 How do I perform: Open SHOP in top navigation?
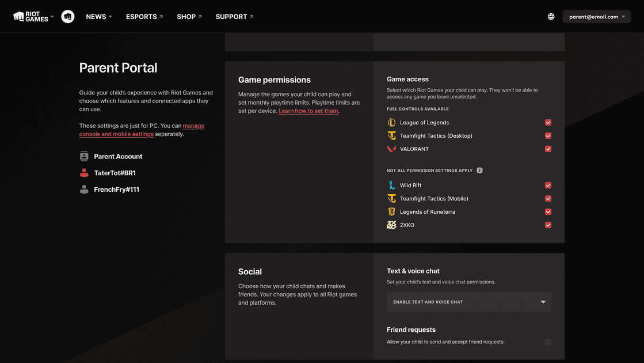(x=186, y=17)
